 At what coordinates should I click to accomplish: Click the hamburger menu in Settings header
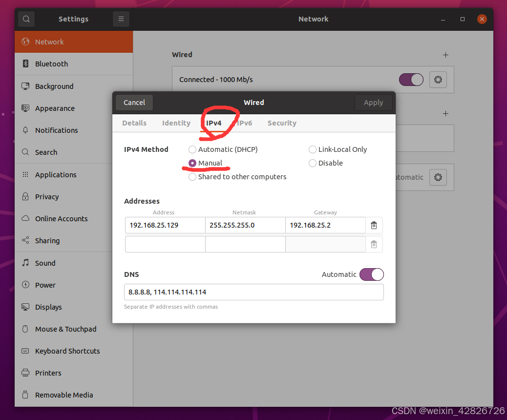tap(121, 19)
